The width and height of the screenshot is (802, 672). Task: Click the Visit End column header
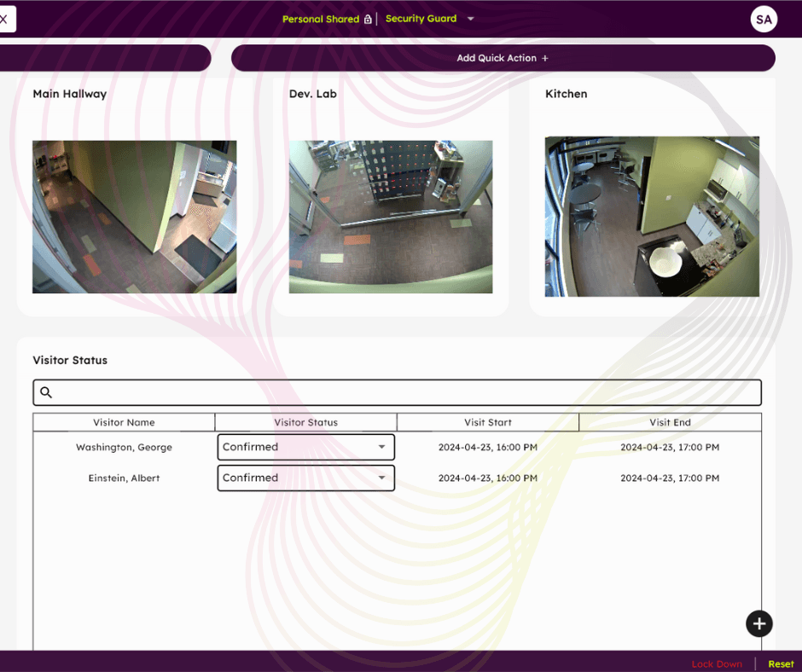pos(670,422)
